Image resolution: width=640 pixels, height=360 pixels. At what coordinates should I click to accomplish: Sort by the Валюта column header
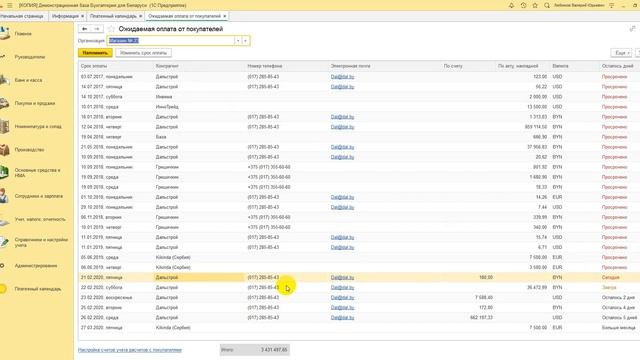575,66
